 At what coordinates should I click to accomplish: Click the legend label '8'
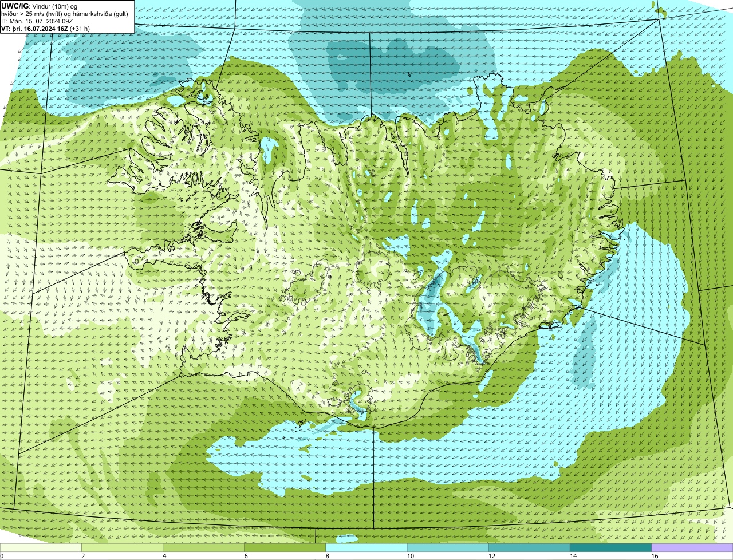click(327, 556)
